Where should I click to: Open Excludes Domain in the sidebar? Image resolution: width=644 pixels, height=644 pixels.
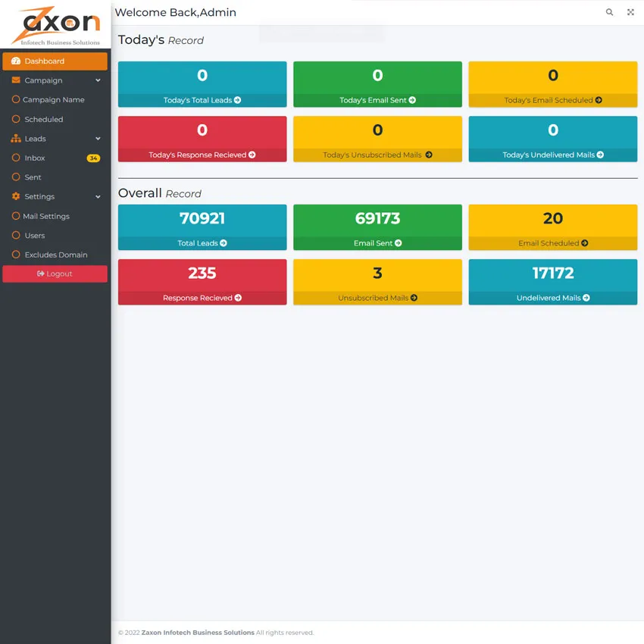click(55, 255)
